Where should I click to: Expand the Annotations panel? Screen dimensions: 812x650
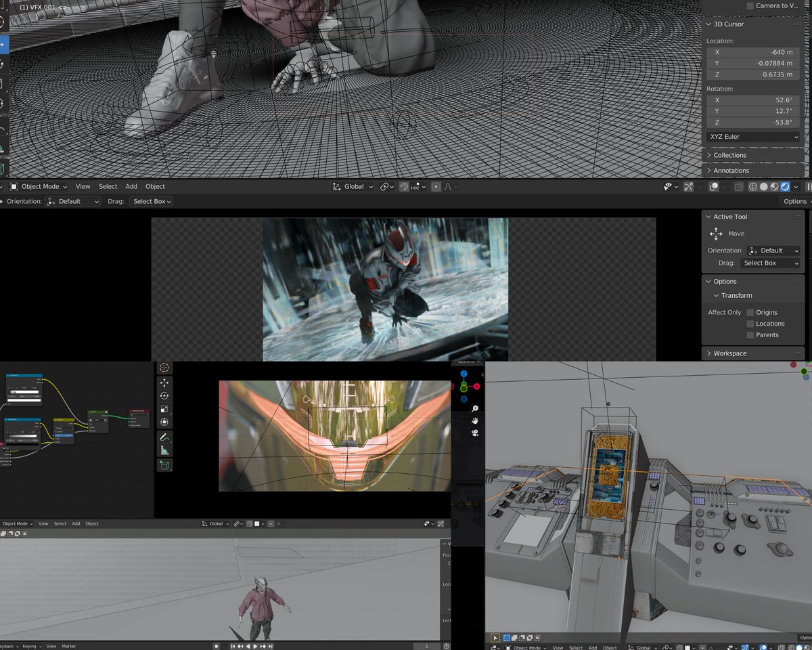[709, 171]
